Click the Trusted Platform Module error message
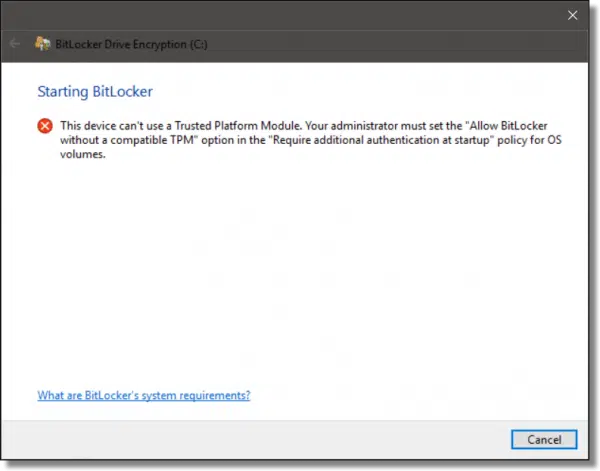The width and height of the screenshot is (600, 471). tap(311, 140)
